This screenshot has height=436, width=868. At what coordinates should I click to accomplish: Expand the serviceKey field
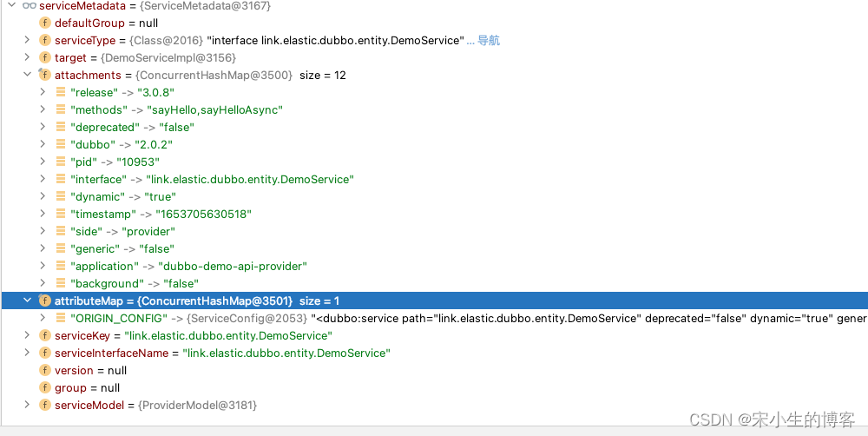coord(27,336)
